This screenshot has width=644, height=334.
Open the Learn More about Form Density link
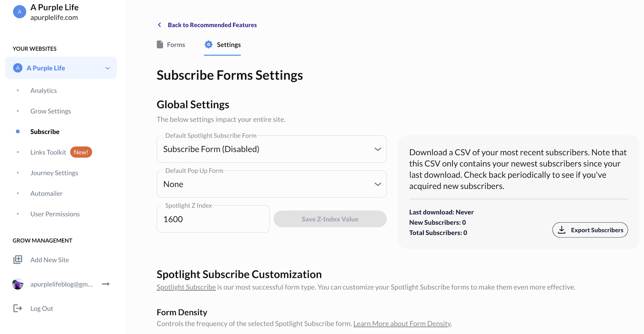[x=402, y=324]
